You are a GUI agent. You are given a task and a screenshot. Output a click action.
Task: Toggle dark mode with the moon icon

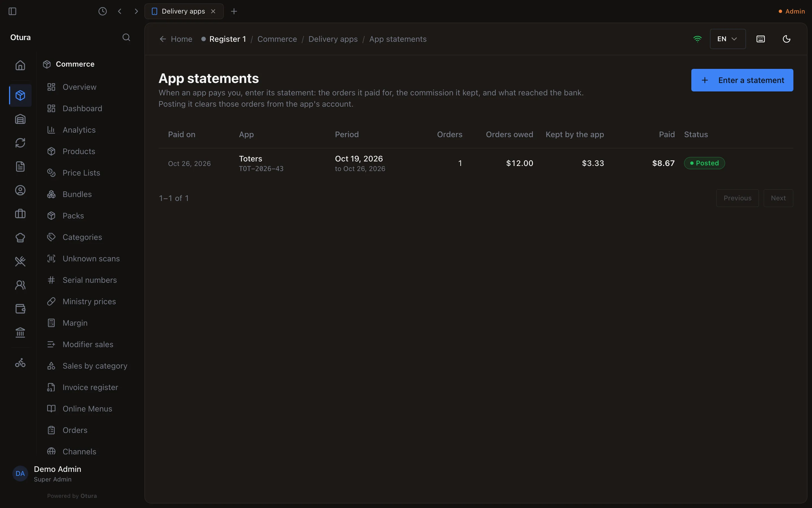tap(787, 39)
